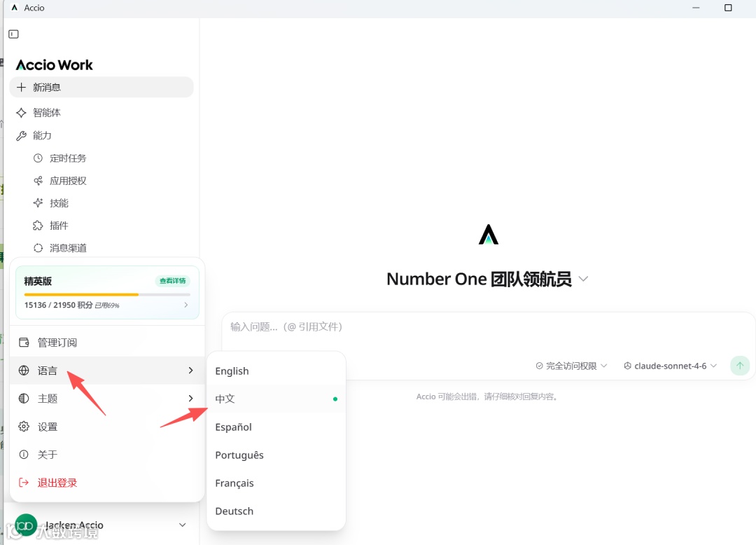Choose Français language
Screen dimensions: 756x545
276,483
